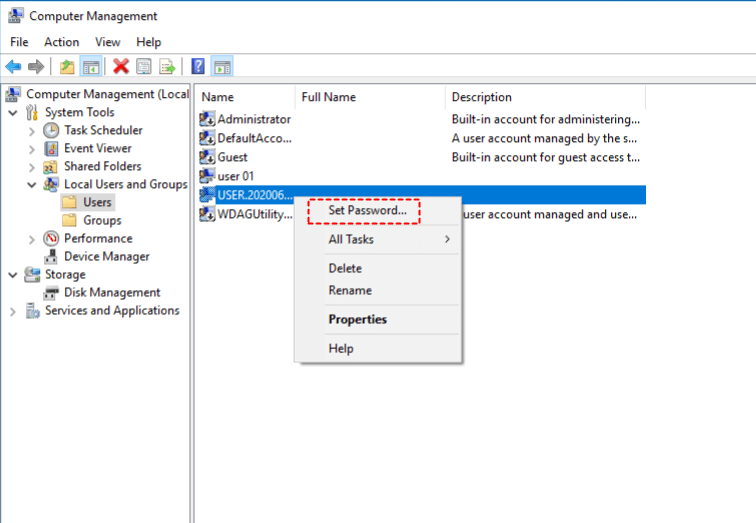Click the red X Delete toolbar icon
This screenshot has width=756, height=523.
click(x=121, y=66)
